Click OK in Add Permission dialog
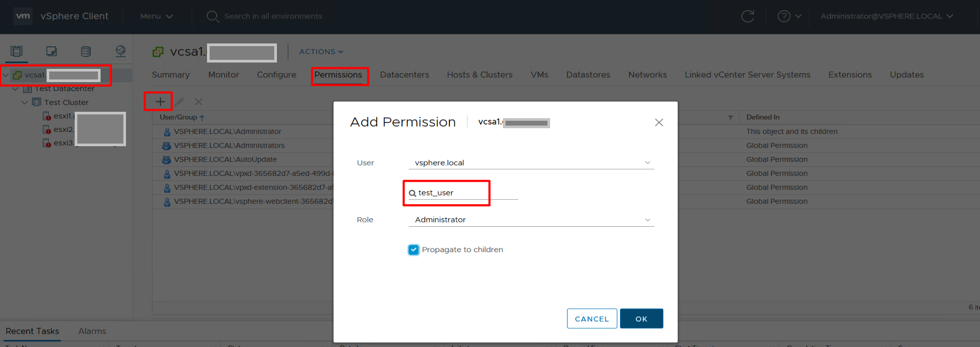Image resolution: width=980 pixels, height=347 pixels. pyautogui.click(x=642, y=318)
